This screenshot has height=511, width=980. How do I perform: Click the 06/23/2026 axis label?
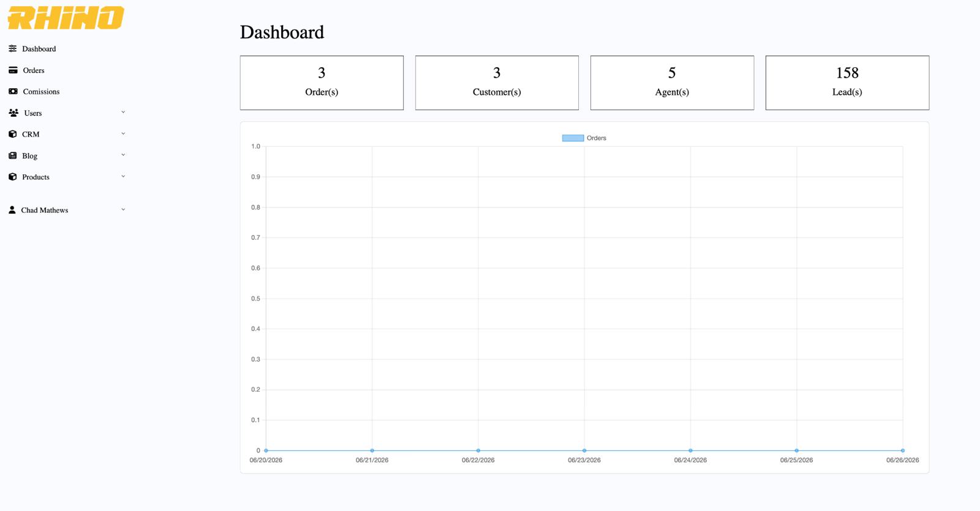[584, 460]
